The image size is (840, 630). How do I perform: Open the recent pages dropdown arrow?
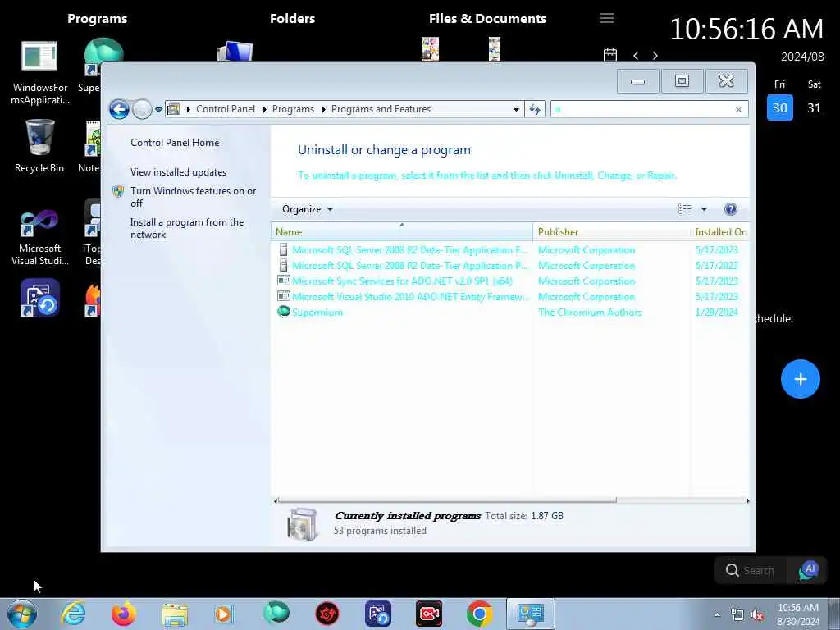(x=158, y=109)
